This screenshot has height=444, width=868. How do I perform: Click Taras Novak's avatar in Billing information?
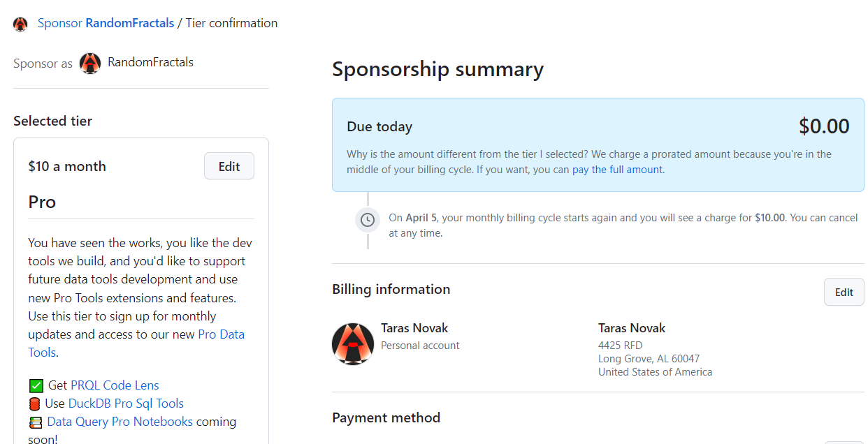pyautogui.click(x=353, y=344)
